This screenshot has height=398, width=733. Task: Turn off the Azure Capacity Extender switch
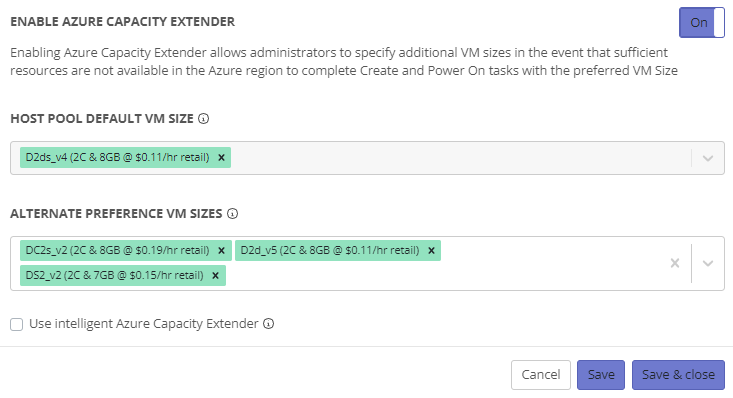click(x=702, y=22)
